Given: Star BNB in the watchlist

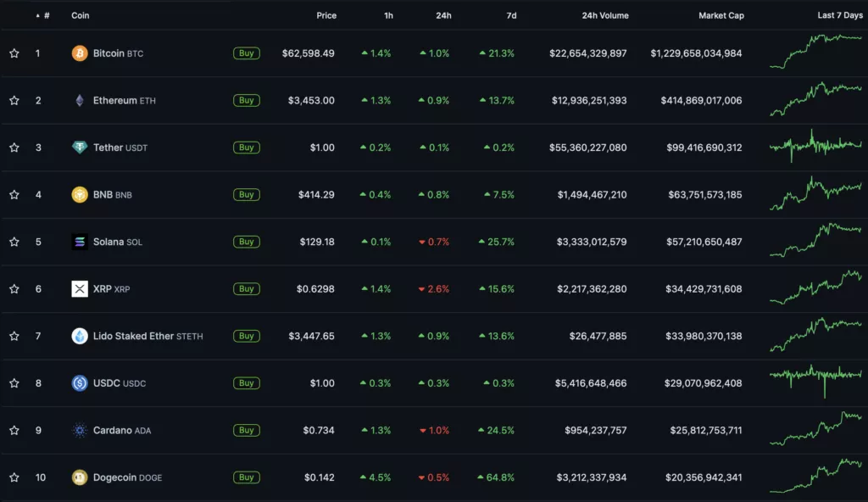Looking at the screenshot, I should pyautogui.click(x=14, y=194).
